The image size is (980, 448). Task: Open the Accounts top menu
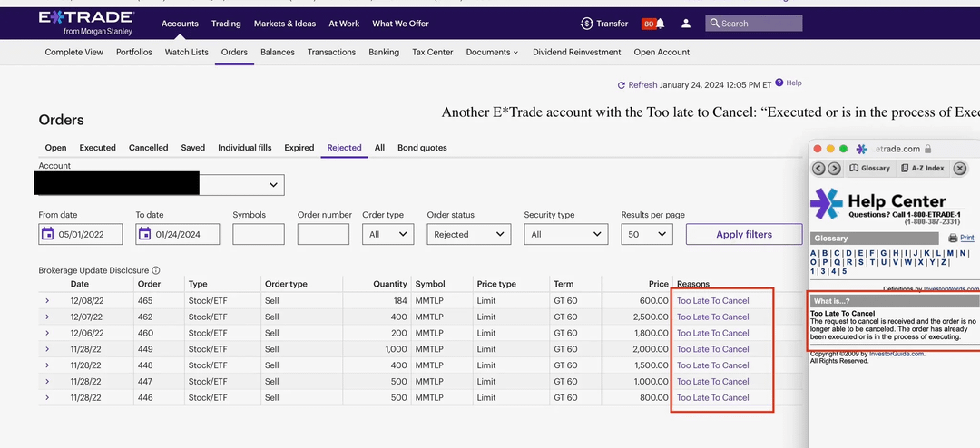pos(180,24)
